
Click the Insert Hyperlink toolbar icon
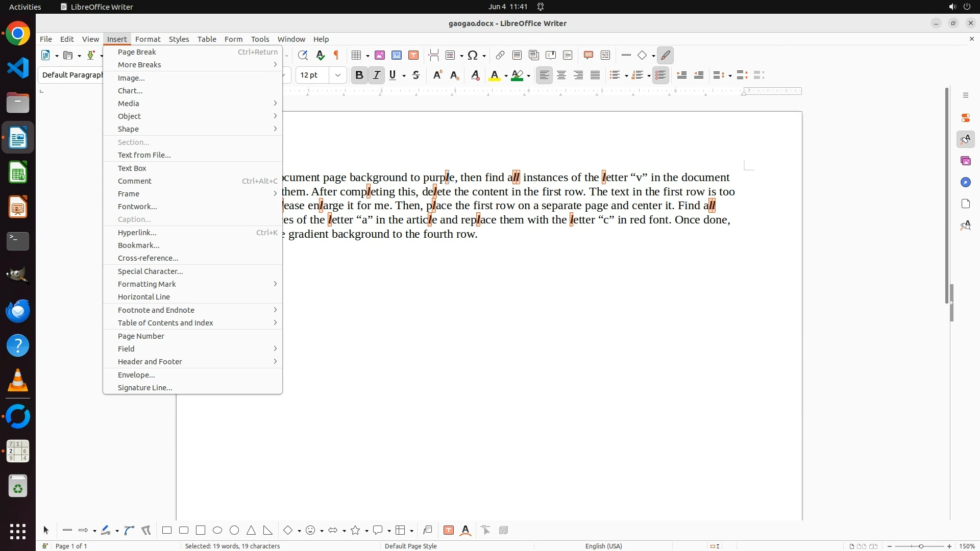tap(500, 55)
